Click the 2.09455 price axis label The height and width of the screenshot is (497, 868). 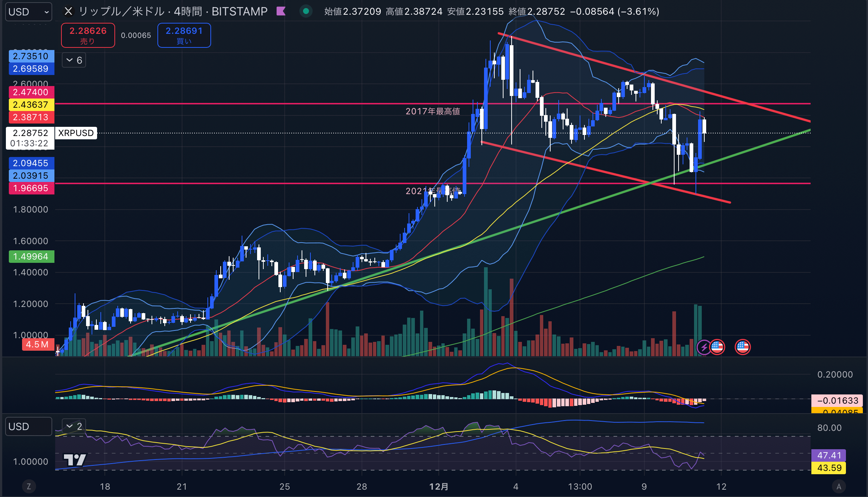click(31, 163)
